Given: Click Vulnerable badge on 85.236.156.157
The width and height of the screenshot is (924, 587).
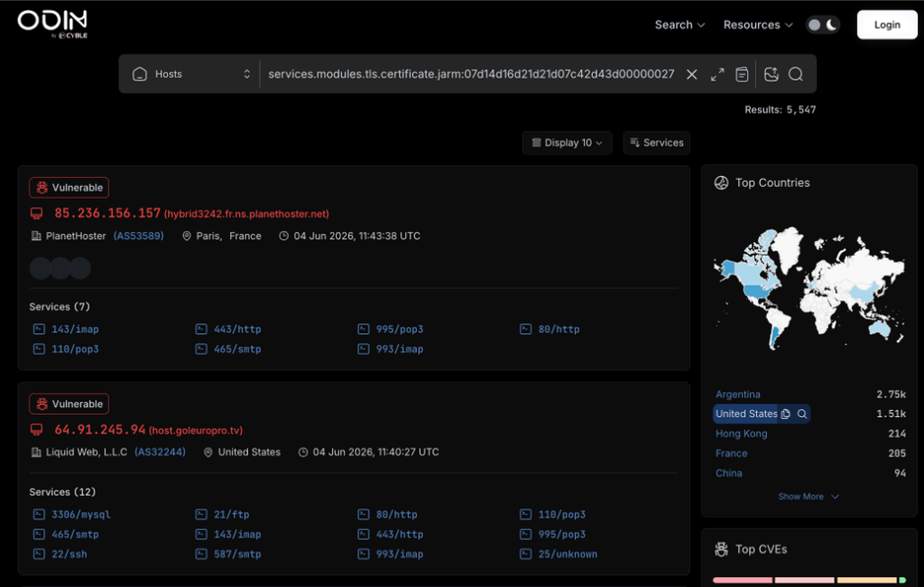Looking at the screenshot, I should pos(69,188).
